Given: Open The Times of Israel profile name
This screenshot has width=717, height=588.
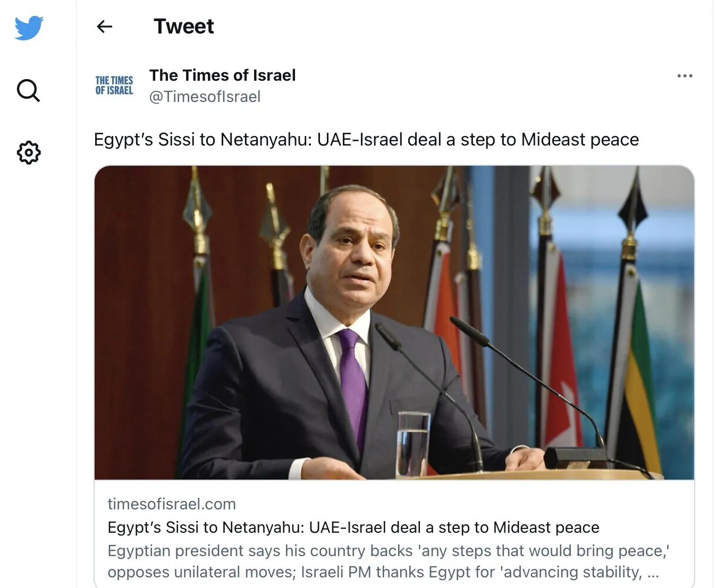Looking at the screenshot, I should (222, 75).
